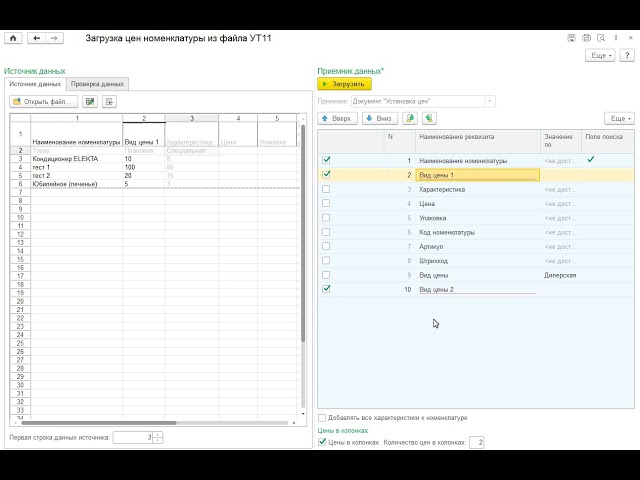Enable the Артикул row checkbox
Image resolution: width=640 pixels, height=480 pixels.
[x=326, y=246]
